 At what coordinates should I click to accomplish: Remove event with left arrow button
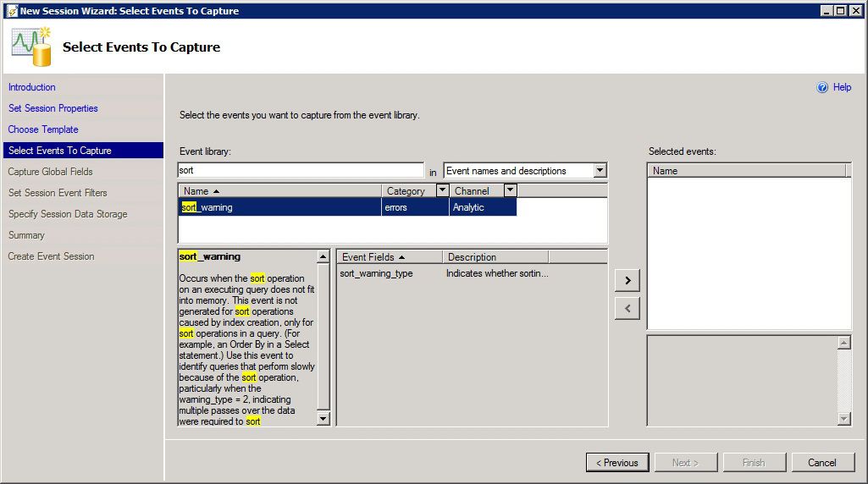click(628, 309)
